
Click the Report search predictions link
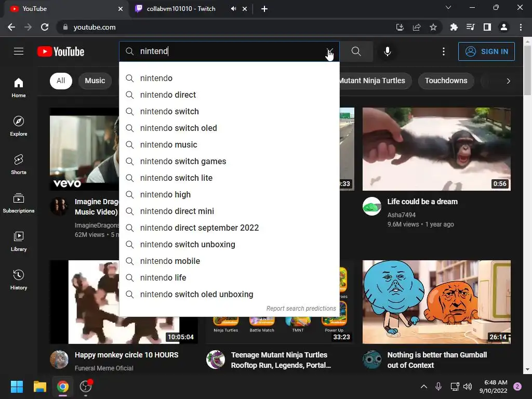(301, 309)
